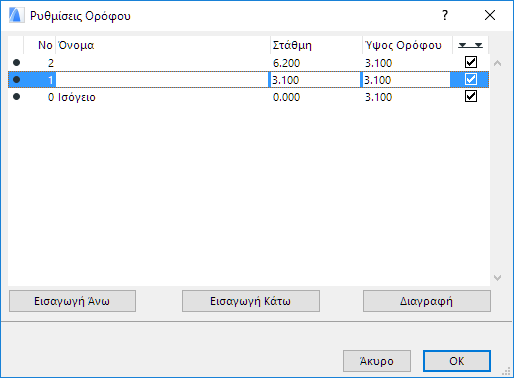The width and height of the screenshot is (514, 378).
Task: Click the No column header
Action: point(40,45)
